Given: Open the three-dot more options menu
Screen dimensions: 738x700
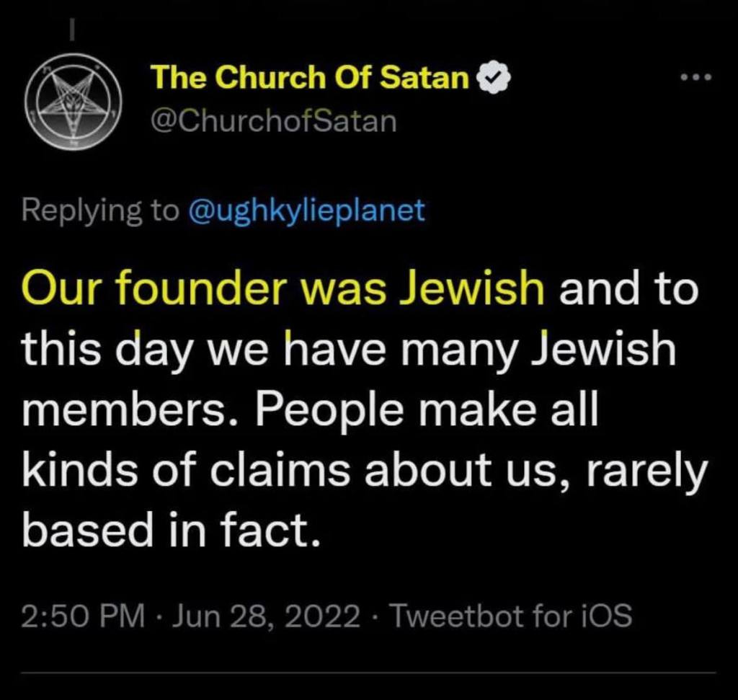Looking at the screenshot, I should [697, 76].
